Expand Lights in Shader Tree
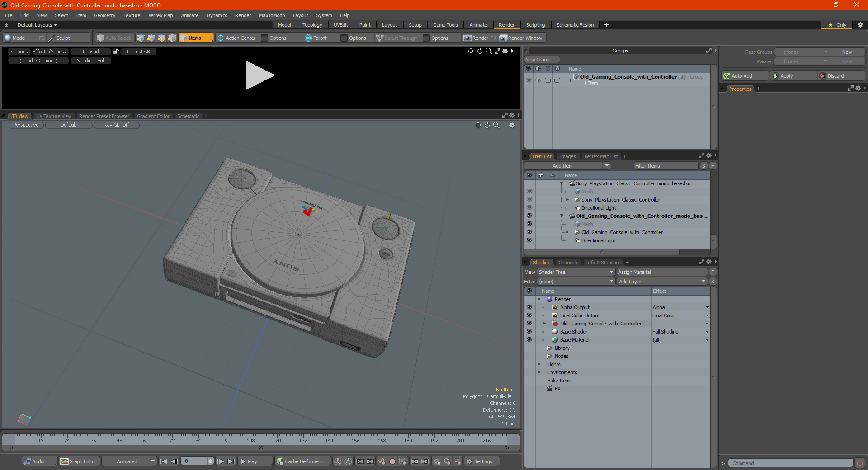The height and width of the screenshot is (470, 868). 539,364
